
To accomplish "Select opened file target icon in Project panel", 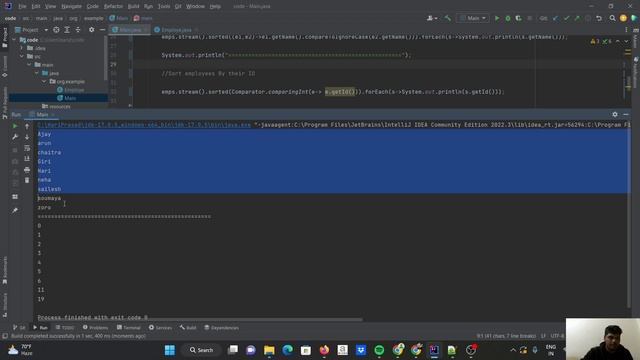I will pos(56,30).
